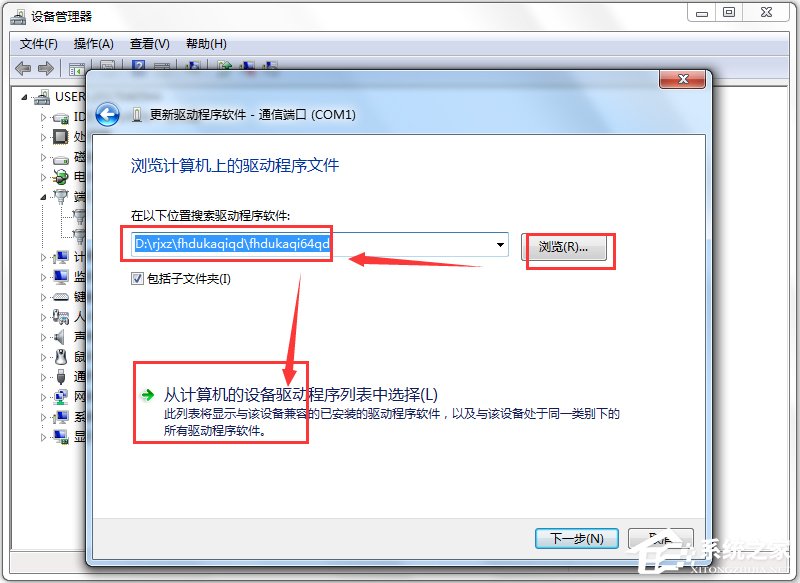Collapse the USER computer root node
The width and height of the screenshot is (800, 583).
click(24, 97)
